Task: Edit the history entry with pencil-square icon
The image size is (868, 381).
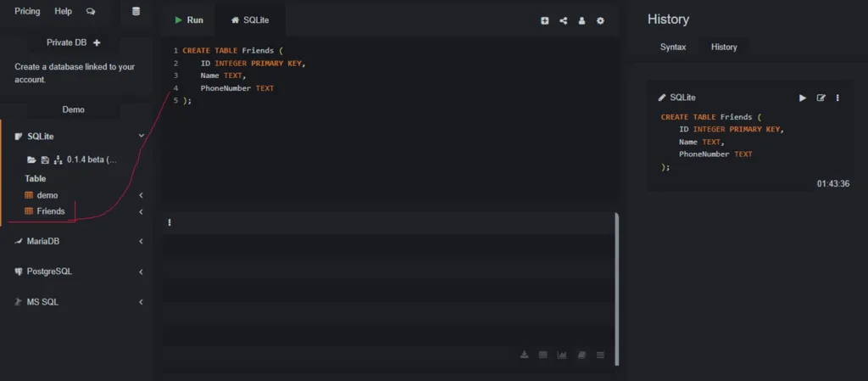Action: click(821, 98)
